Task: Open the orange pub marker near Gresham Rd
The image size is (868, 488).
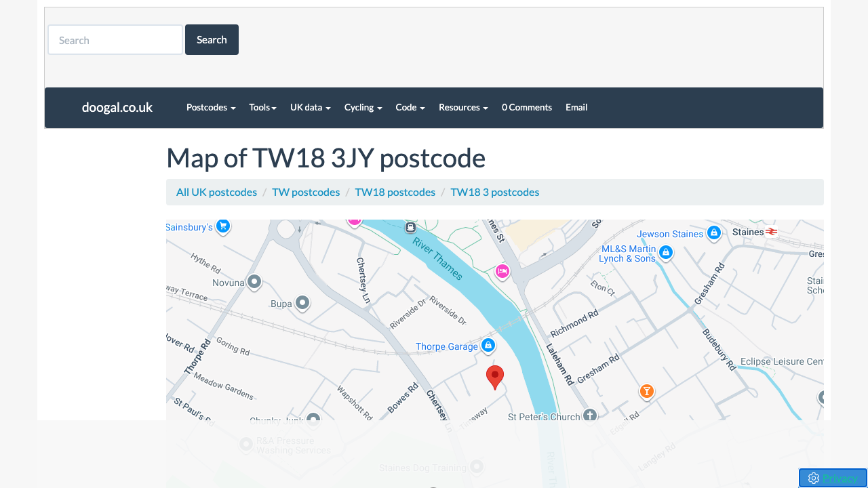Action: (x=646, y=391)
